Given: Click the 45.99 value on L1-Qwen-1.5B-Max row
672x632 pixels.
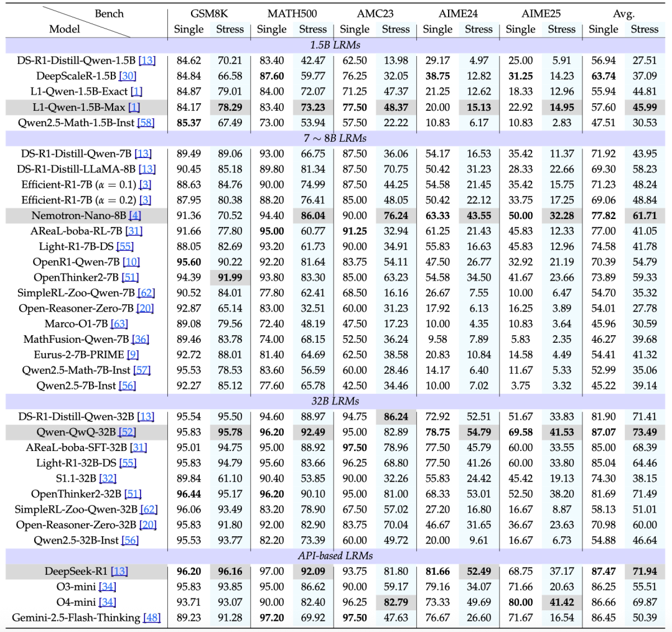Looking at the screenshot, I should (645, 107).
